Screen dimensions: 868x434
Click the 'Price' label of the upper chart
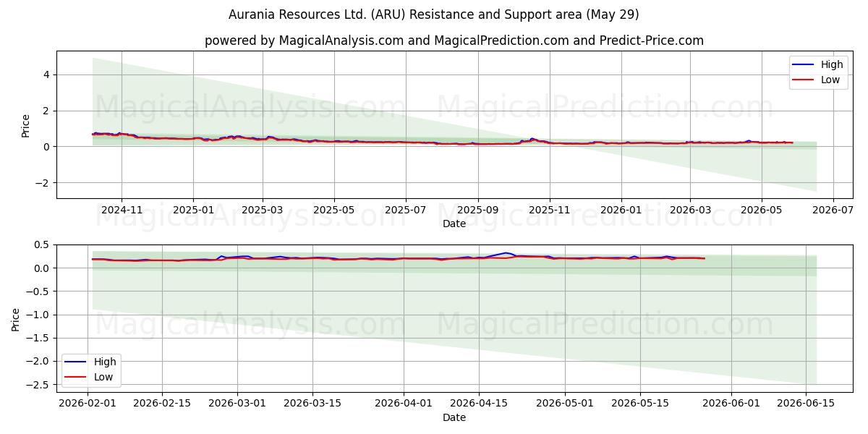[26, 125]
